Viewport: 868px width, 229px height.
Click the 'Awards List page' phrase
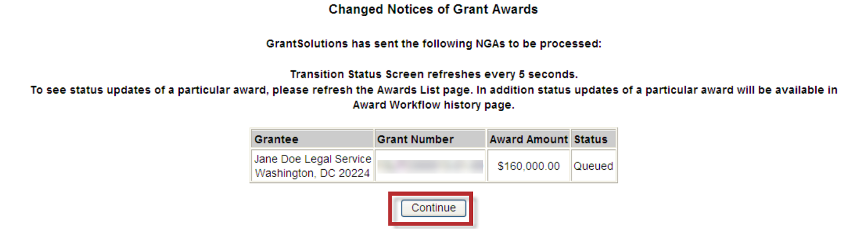(423, 90)
